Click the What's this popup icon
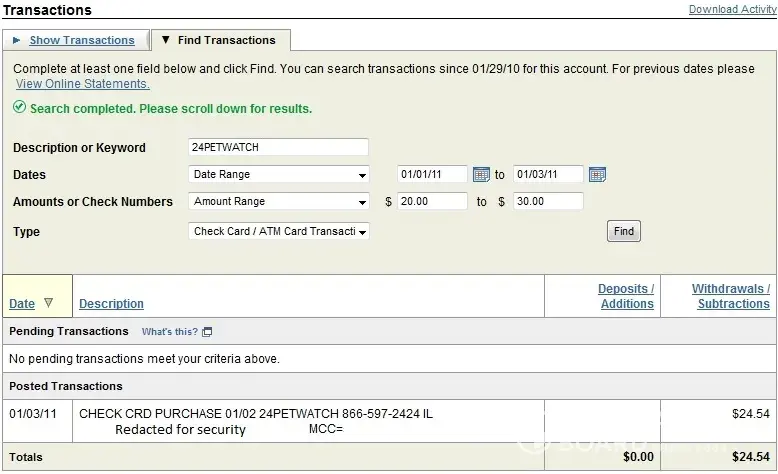 click(x=207, y=331)
